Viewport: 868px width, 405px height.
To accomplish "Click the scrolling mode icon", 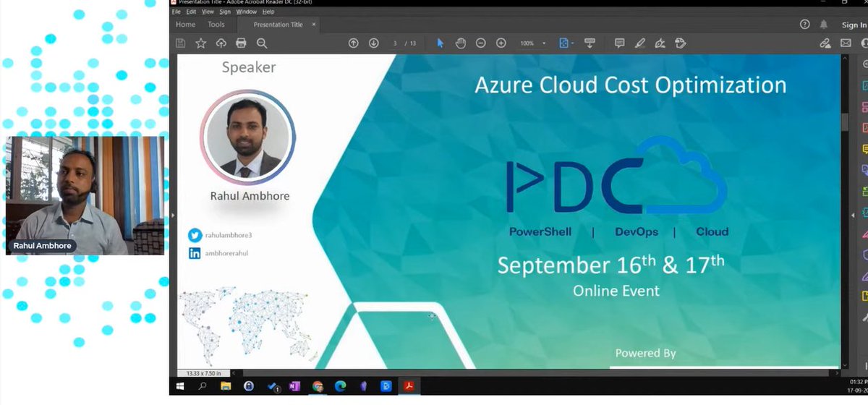I will point(590,43).
